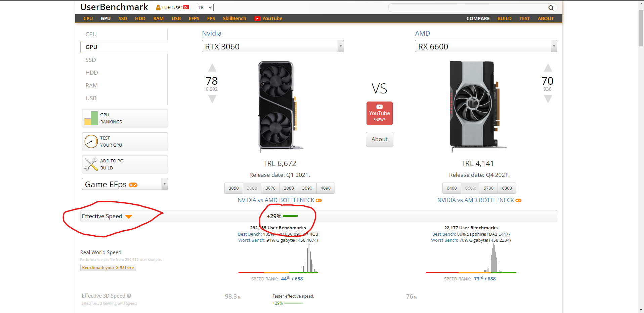Click the UserBenchmark site logo
The width and height of the screenshot is (644, 313).
click(x=114, y=7)
